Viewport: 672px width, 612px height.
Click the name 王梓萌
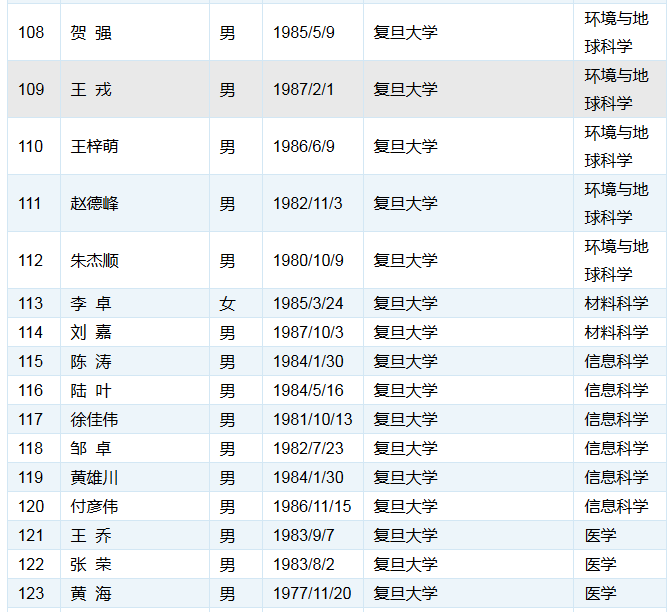(94, 147)
